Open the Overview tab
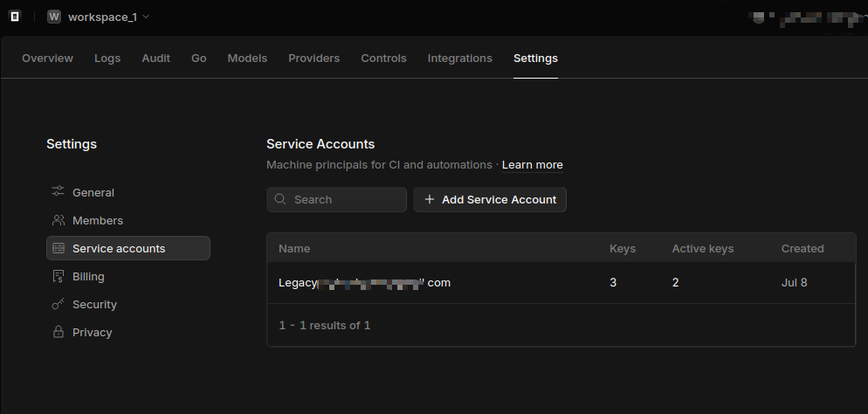Image resolution: width=868 pixels, height=414 pixels. [47, 59]
